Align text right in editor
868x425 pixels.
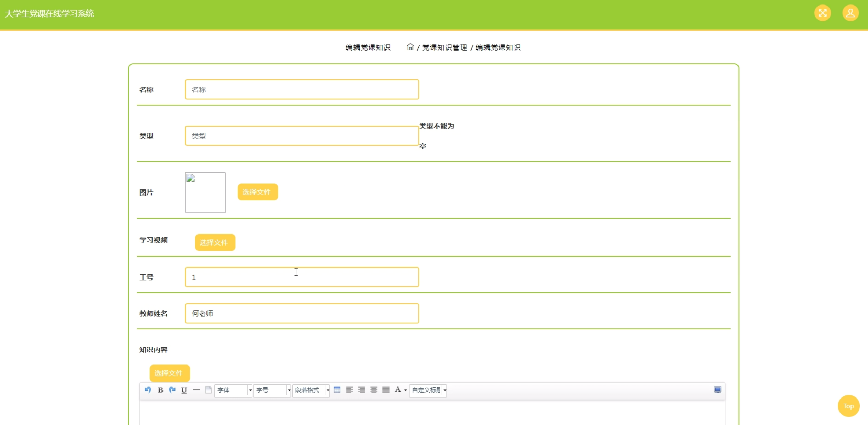tap(361, 390)
